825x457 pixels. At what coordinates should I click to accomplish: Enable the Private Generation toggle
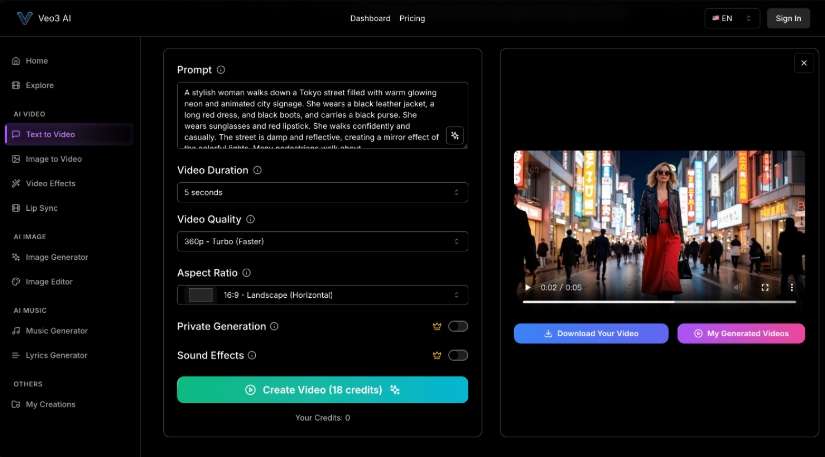458,326
